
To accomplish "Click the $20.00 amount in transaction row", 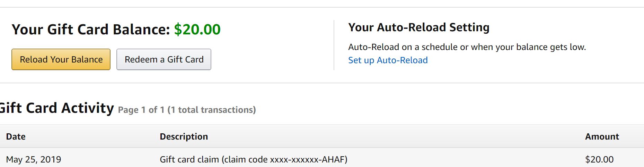I will tap(599, 159).
